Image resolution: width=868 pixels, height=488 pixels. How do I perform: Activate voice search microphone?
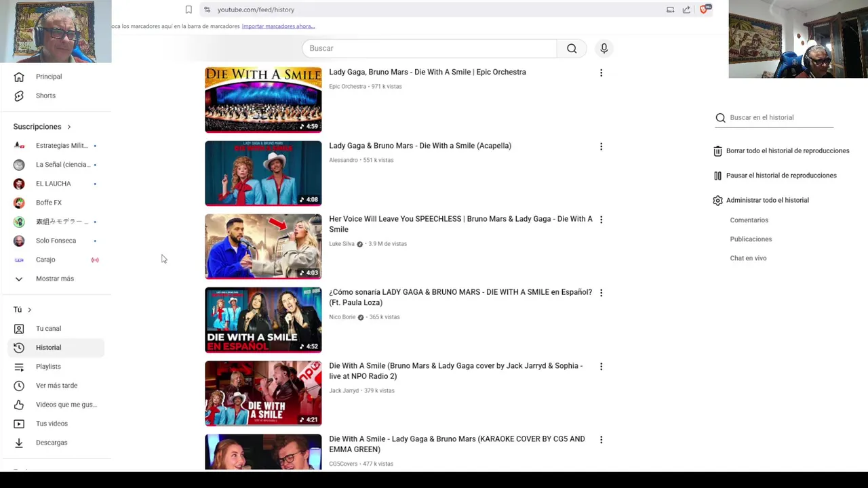click(604, 48)
